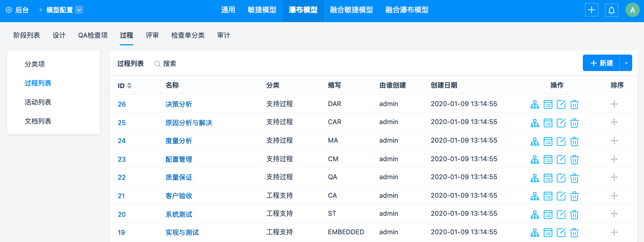Open the notification bell in top bar
Viewport: 644px width, 242px height.
click(x=612, y=10)
